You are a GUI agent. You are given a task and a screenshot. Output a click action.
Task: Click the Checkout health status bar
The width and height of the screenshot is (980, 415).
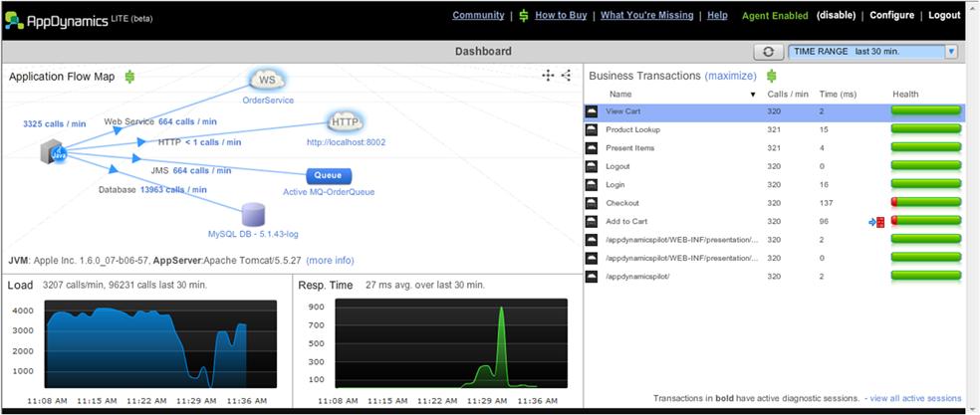(x=925, y=203)
